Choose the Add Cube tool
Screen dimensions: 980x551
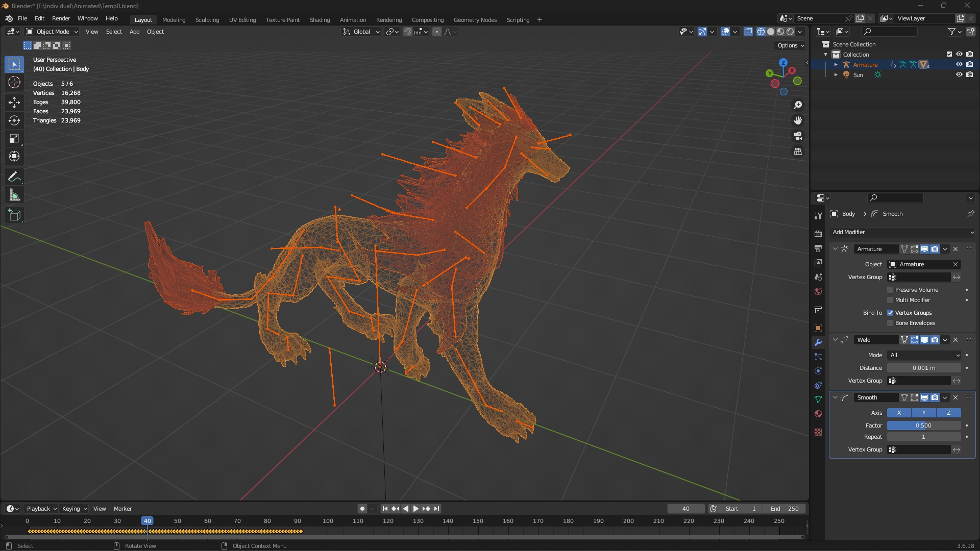[14, 215]
